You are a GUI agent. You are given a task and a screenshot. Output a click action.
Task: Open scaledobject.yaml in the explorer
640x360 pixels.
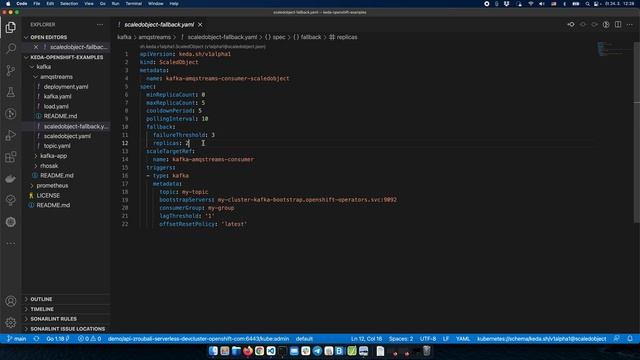click(67, 136)
